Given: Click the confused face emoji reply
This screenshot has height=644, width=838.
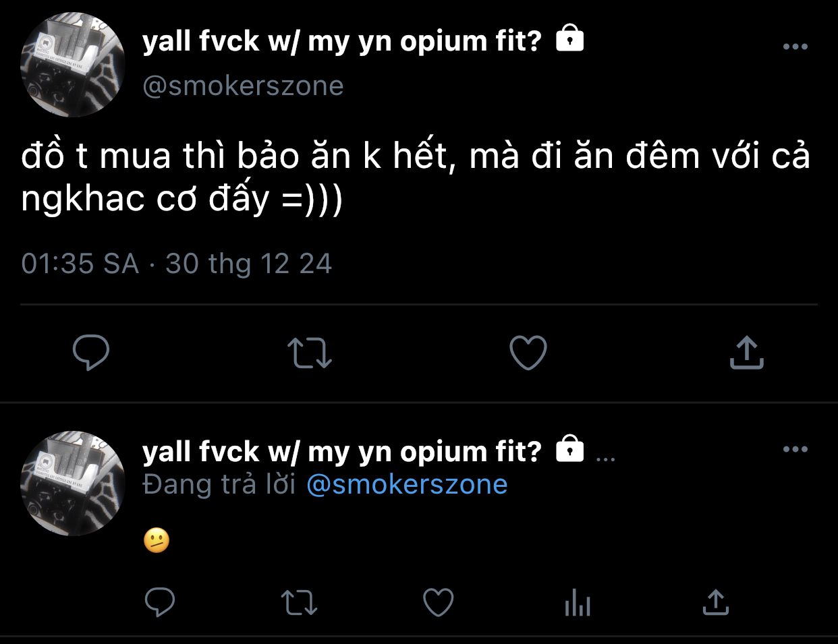Looking at the screenshot, I should pyautogui.click(x=157, y=541).
